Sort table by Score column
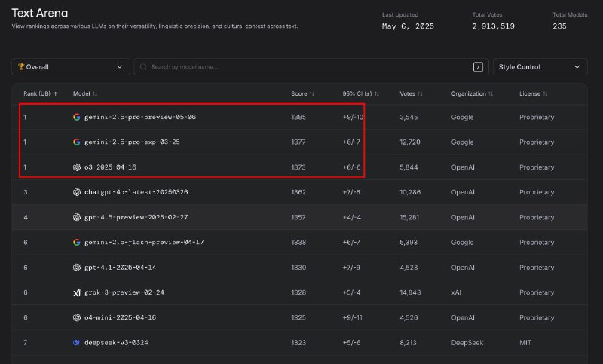Viewport: 603px width, 364px height. 303,93
